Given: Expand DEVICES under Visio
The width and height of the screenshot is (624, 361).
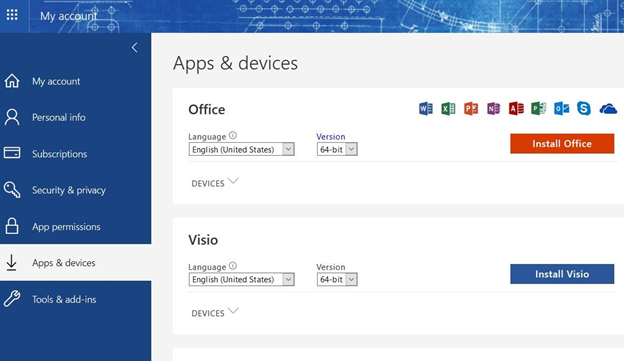Looking at the screenshot, I should (x=215, y=313).
